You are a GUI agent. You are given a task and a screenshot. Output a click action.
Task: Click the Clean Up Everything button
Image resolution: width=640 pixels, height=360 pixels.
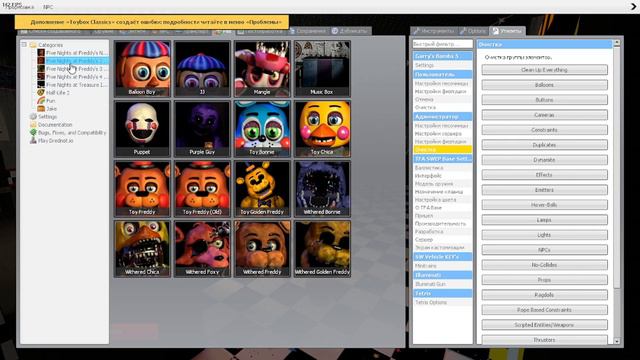(x=544, y=70)
